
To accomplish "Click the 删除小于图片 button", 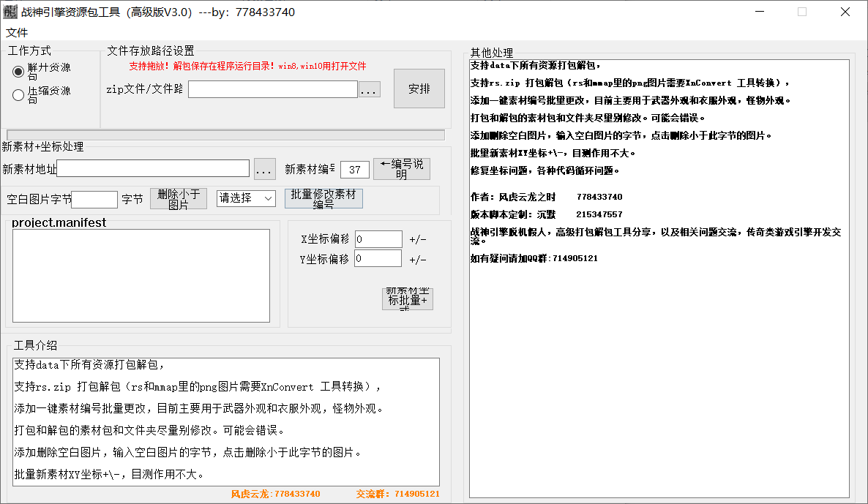I will coord(179,199).
